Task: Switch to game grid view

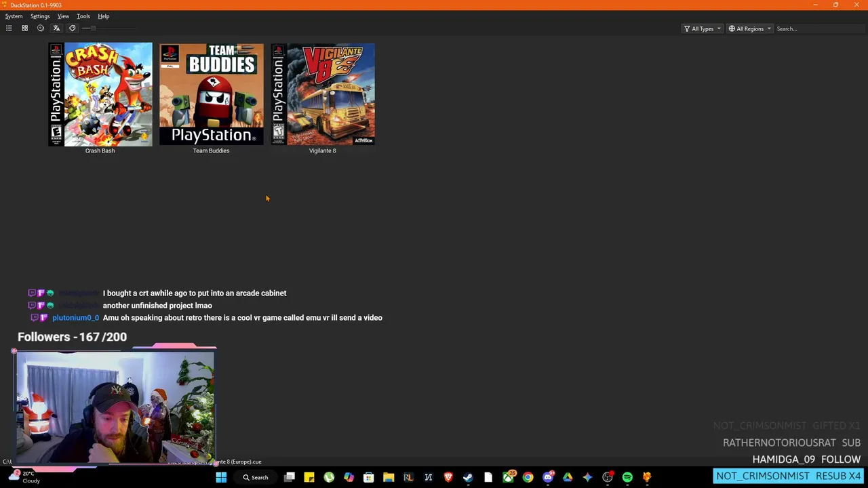Action: pyautogui.click(x=24, y=28)
